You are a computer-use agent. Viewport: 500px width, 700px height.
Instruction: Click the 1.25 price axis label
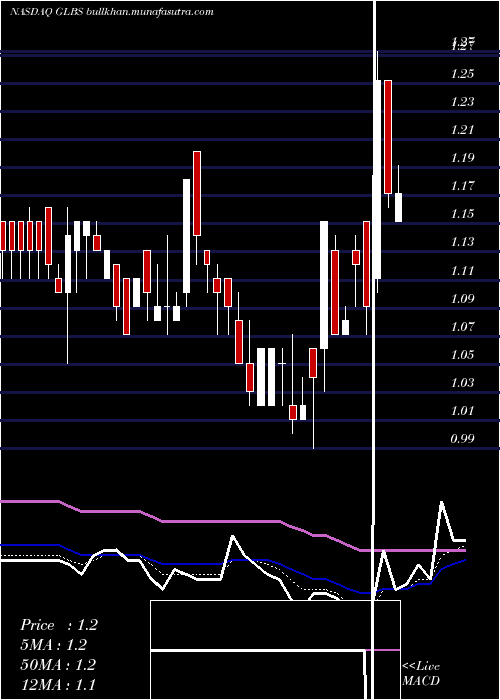coord(462,74)
